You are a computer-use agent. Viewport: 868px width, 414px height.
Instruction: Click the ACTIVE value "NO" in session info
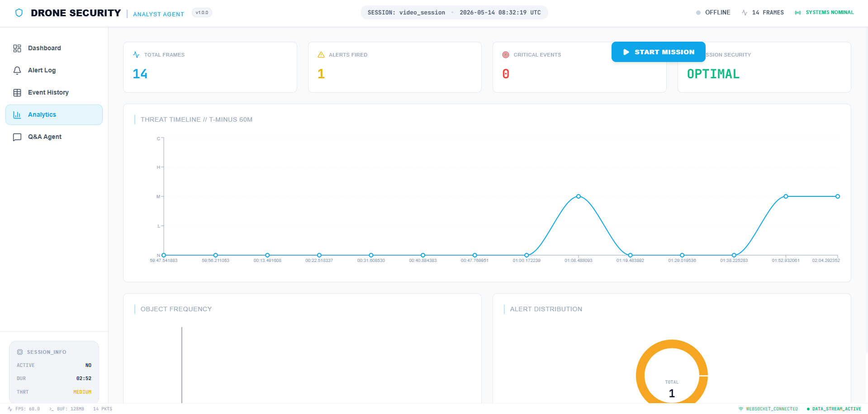pos(88,365)
